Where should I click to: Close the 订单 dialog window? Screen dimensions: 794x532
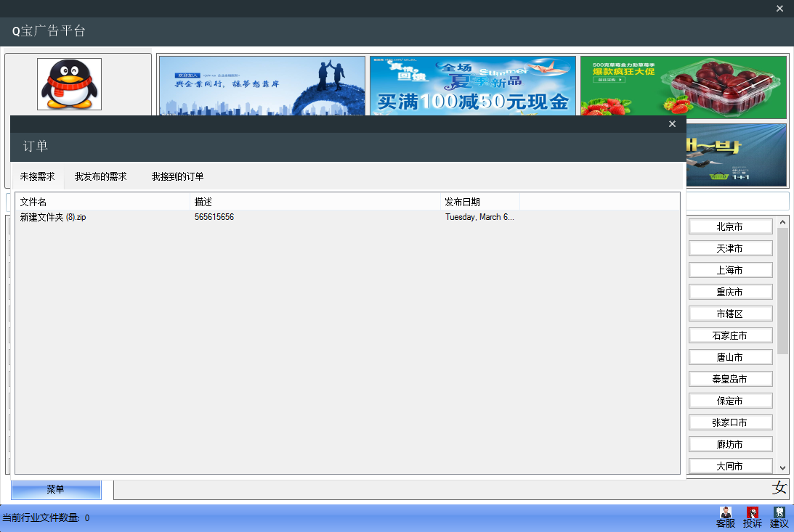point(672,124)
